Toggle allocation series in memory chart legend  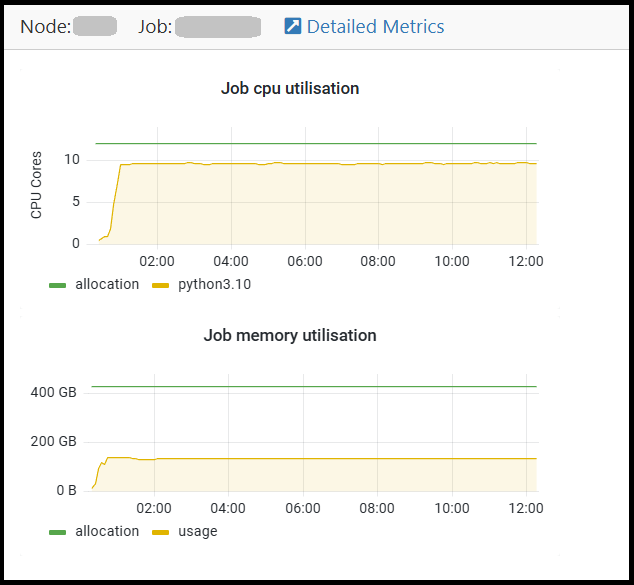107,531
